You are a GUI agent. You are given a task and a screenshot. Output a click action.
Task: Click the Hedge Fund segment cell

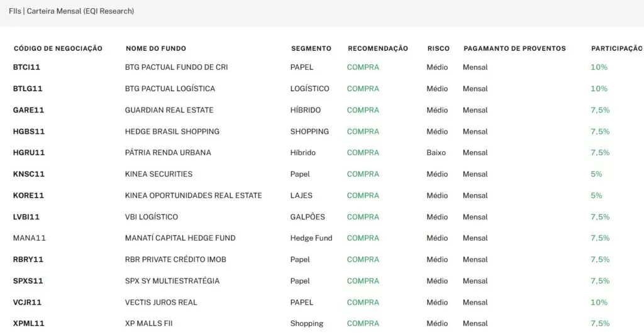click(x=311, y=238)
